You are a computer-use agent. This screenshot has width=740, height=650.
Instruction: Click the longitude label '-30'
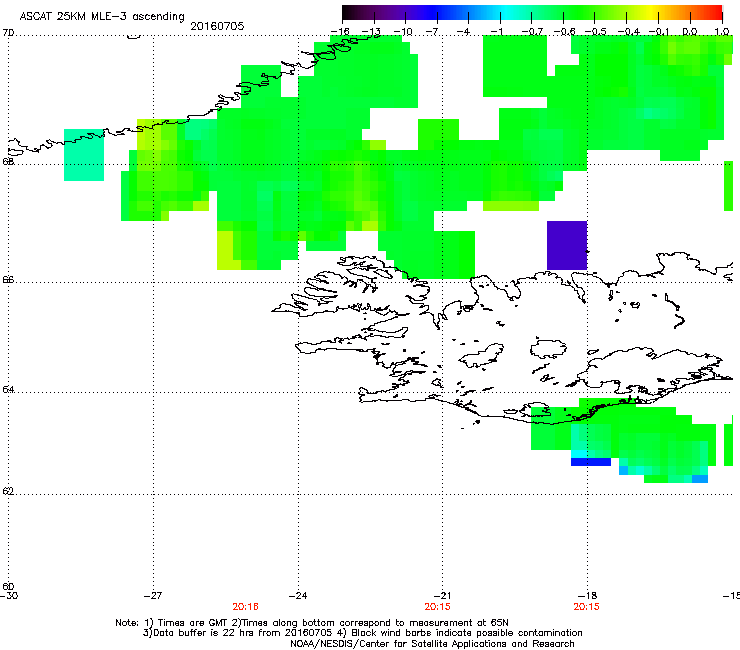click(x=9, y=596)
